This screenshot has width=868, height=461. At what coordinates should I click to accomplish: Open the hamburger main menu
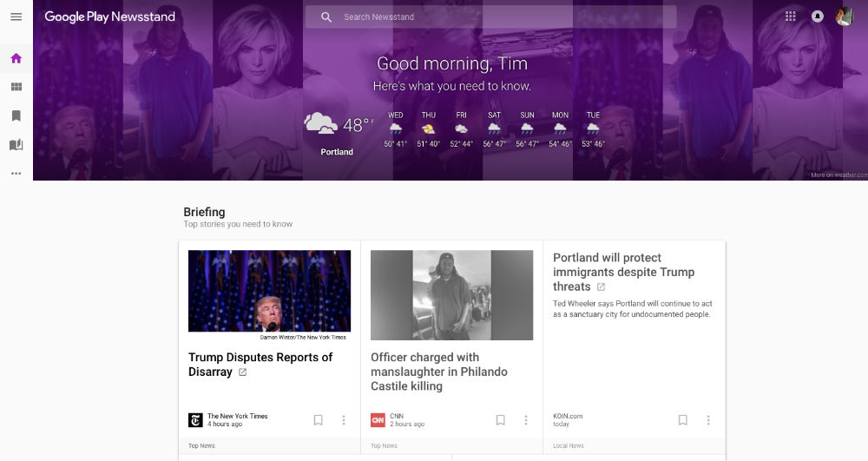point(16,16)
